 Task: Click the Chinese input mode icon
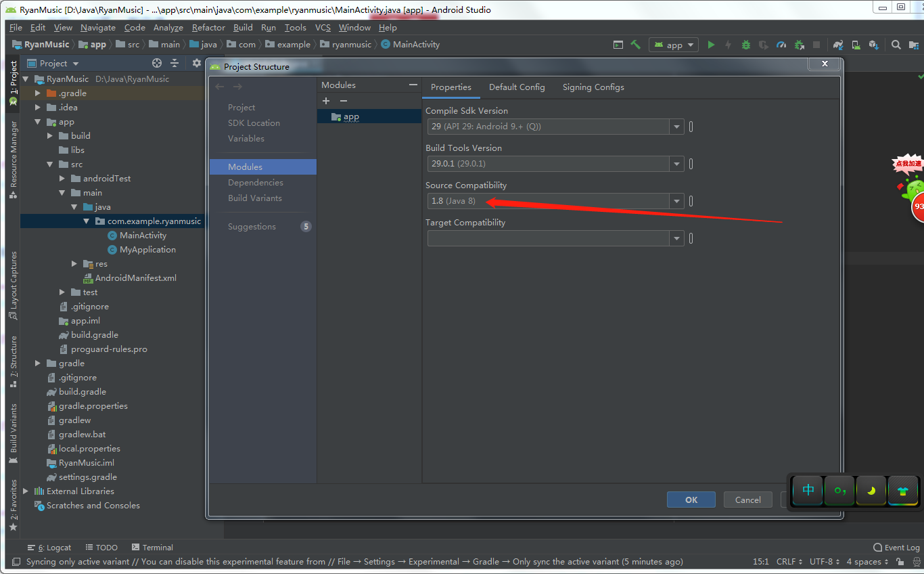(x=808, y=491)
